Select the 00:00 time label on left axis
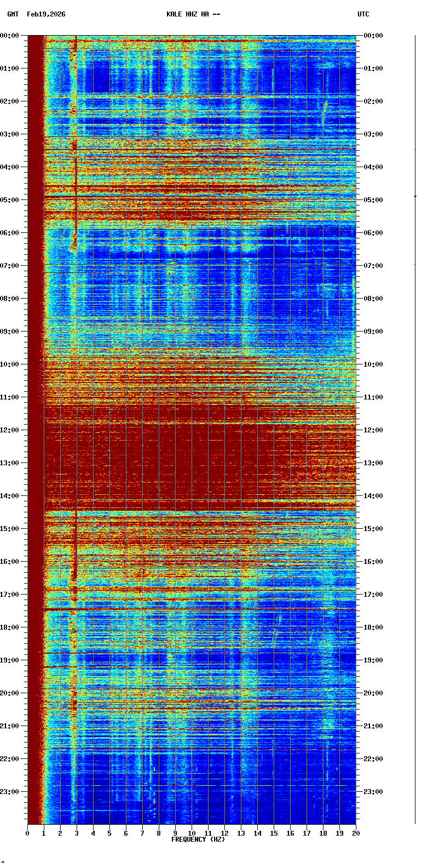 [x=9, y=36]
